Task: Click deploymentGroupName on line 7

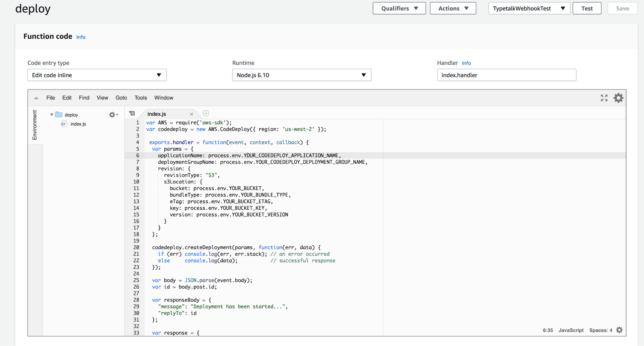Action: [186, 162]
